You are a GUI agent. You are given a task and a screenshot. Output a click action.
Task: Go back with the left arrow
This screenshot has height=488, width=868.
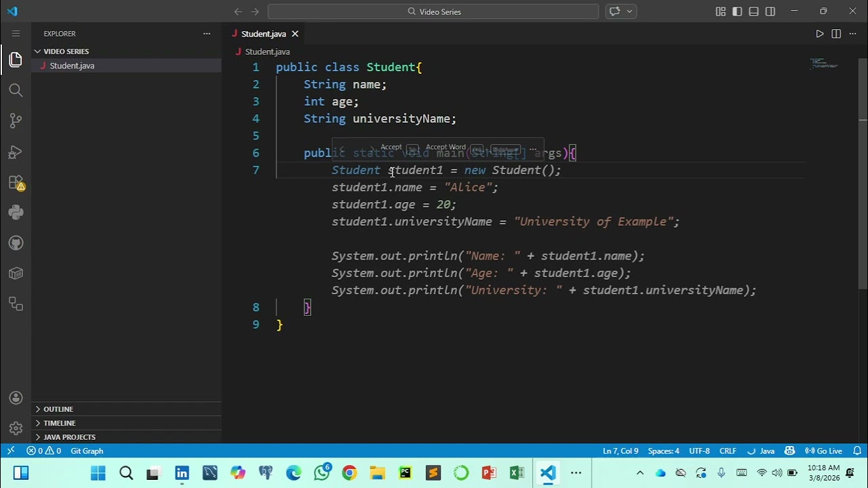point(238,12)
